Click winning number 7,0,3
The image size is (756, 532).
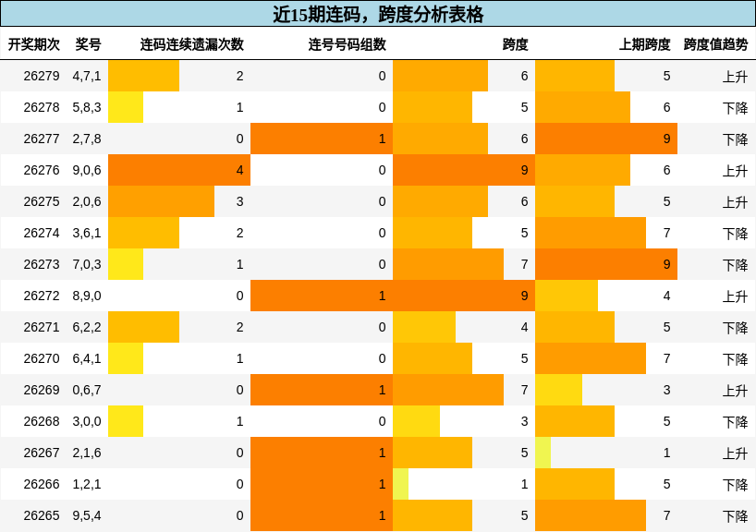tap(87, 264)
